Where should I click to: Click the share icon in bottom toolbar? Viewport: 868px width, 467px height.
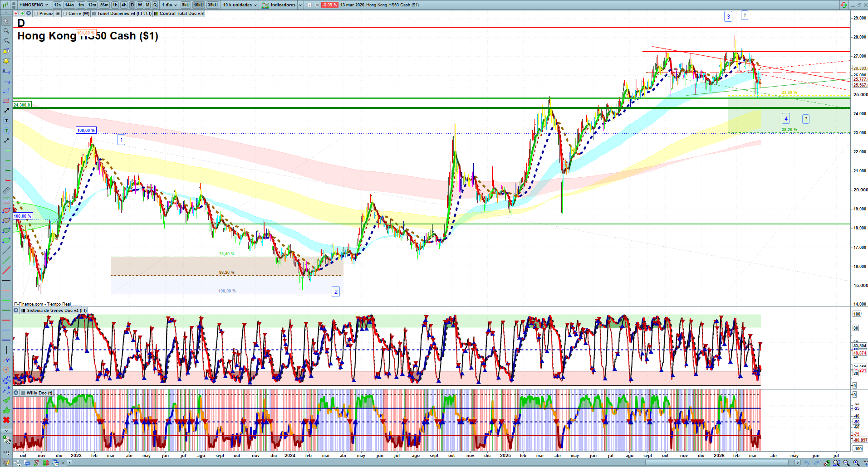click(17, 463)
